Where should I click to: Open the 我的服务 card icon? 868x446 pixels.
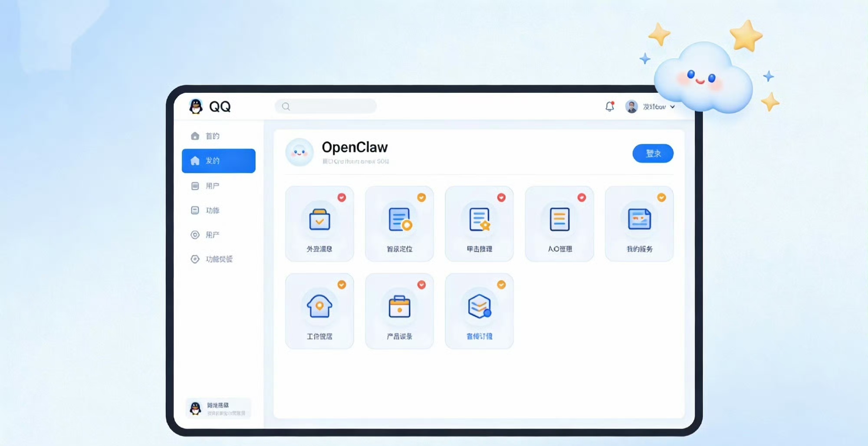(x=639, y=219)
